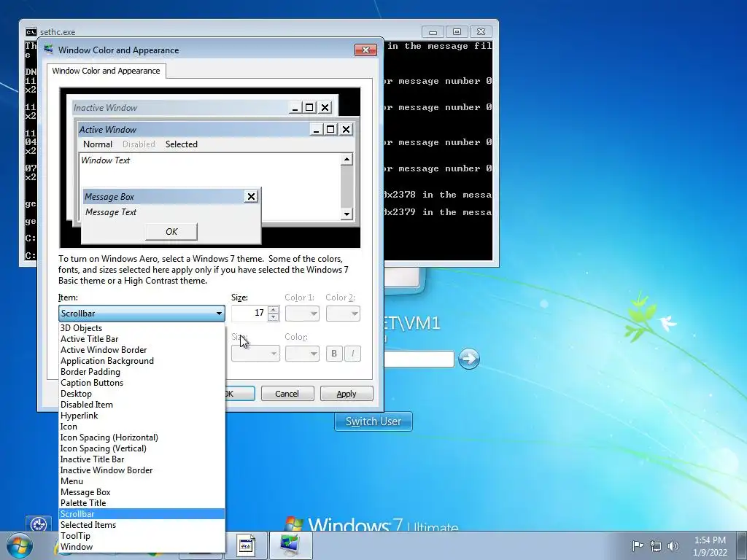Select Active Title Bar from the list

pos(142,339)
